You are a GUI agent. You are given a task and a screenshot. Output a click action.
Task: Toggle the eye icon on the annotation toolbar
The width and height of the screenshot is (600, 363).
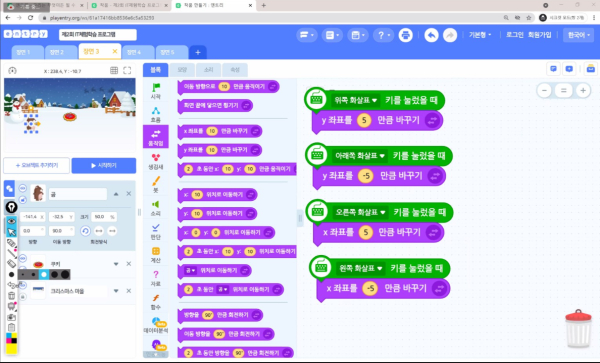(11, 221)
